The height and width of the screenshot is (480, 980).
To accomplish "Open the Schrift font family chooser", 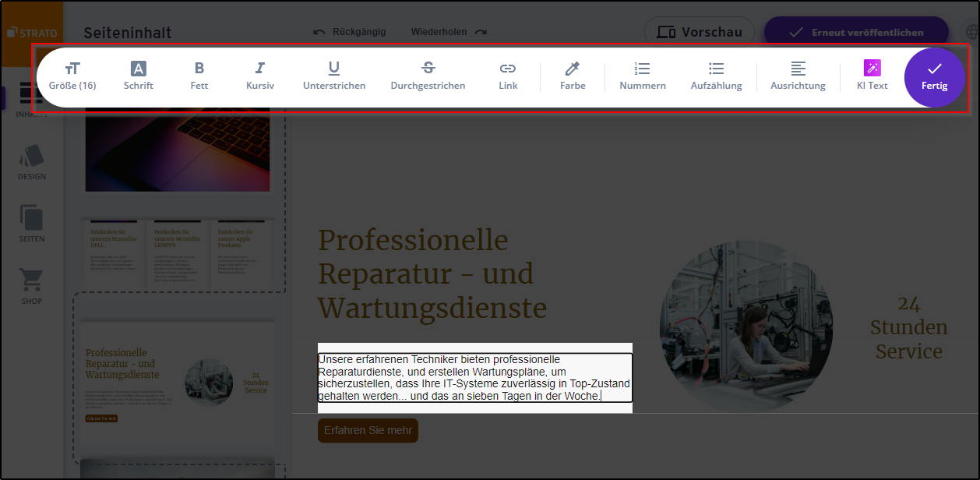I will point(138,76).
